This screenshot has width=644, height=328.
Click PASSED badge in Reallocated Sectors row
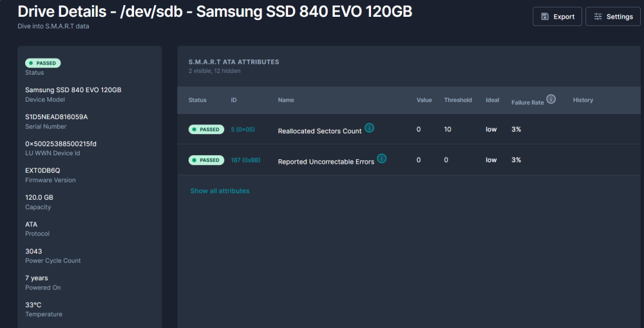tap(206, 130)
